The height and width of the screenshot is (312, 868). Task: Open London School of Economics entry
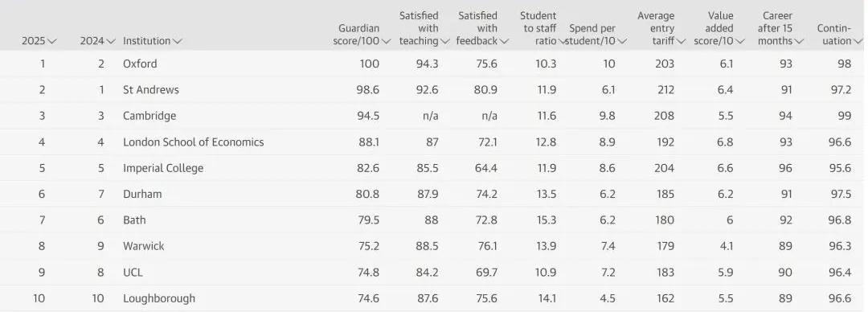(x=193, y=142)
